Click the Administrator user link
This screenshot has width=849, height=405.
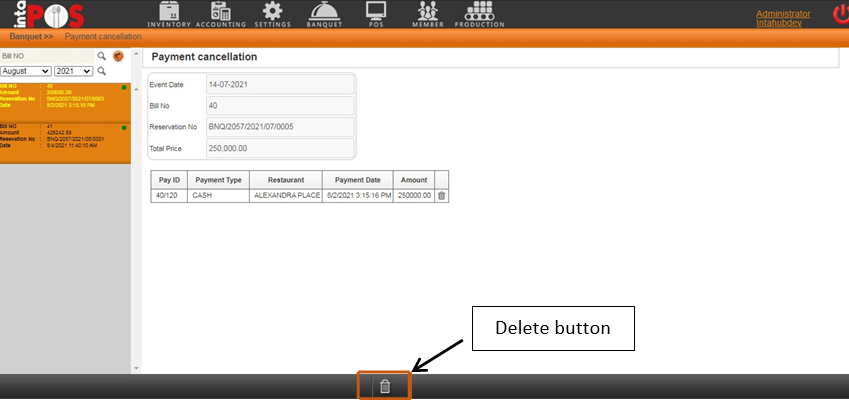point(783,14)
